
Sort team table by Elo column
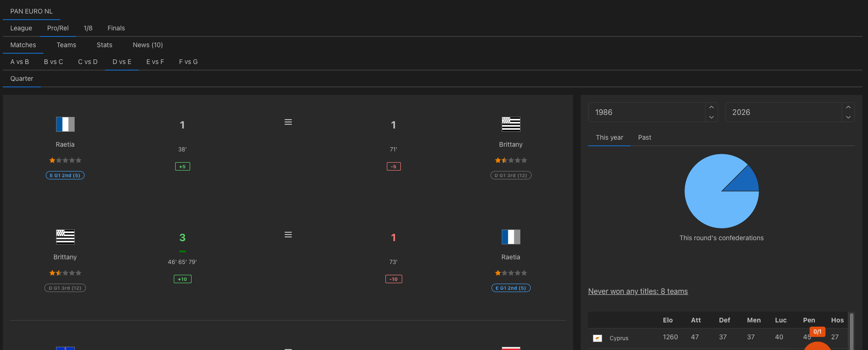668,320
